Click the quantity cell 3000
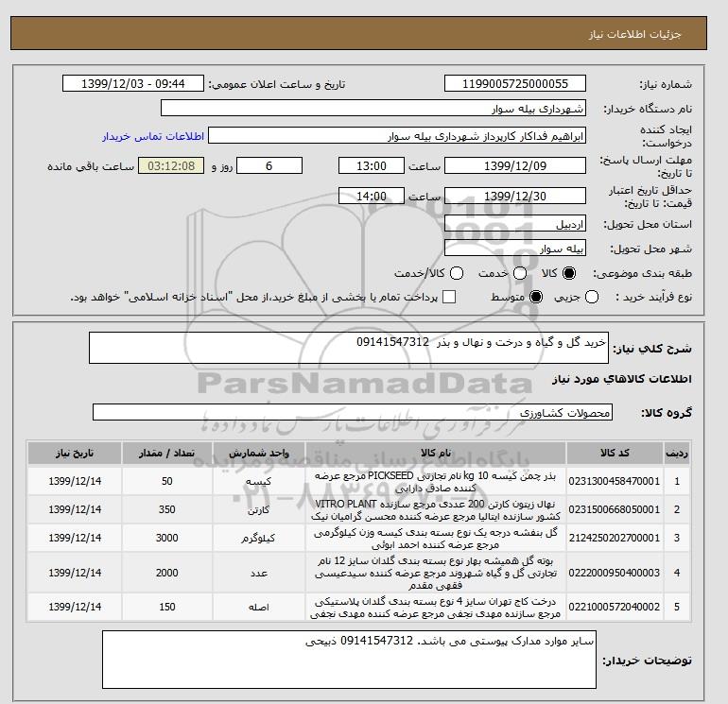 [x=167, y=538]
